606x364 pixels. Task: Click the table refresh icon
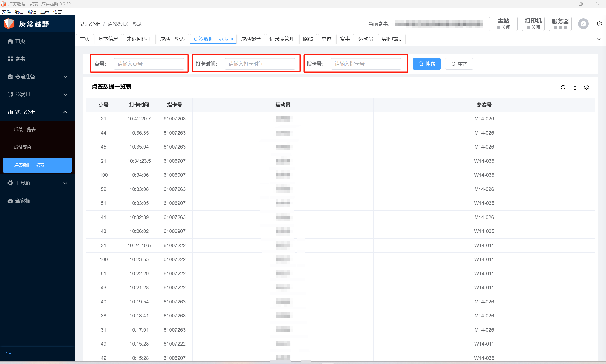pos(563,87)
